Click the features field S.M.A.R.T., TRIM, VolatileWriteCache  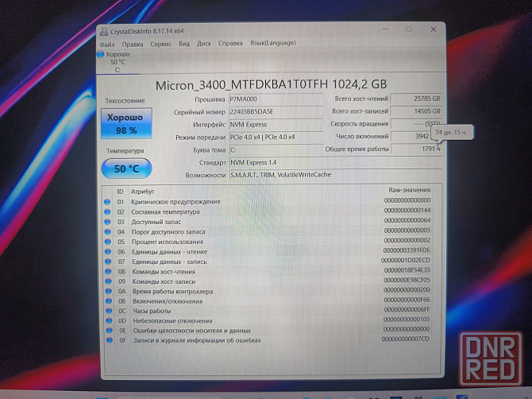335,175
